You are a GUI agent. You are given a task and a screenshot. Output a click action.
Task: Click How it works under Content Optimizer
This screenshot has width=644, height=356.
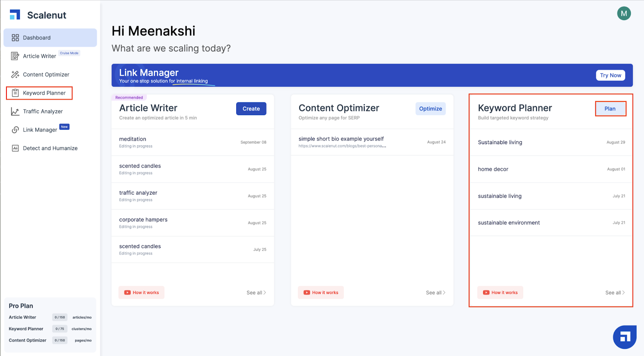coord(321,292)
